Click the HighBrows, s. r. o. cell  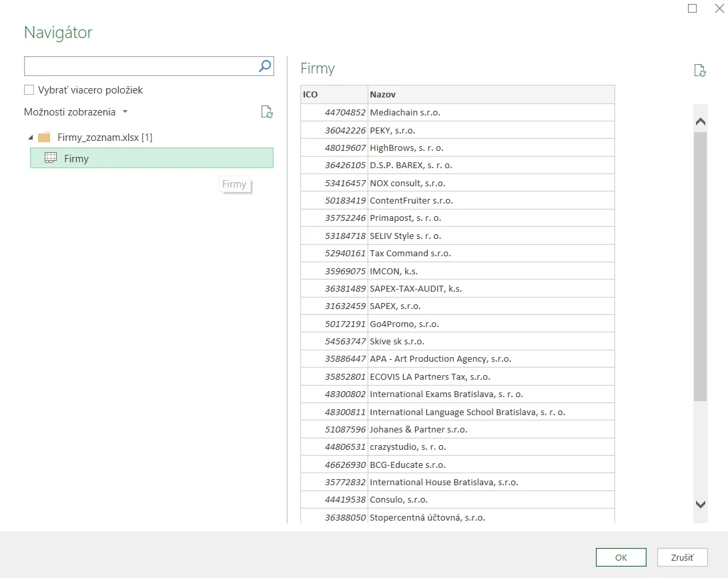[x=491, y=148]
